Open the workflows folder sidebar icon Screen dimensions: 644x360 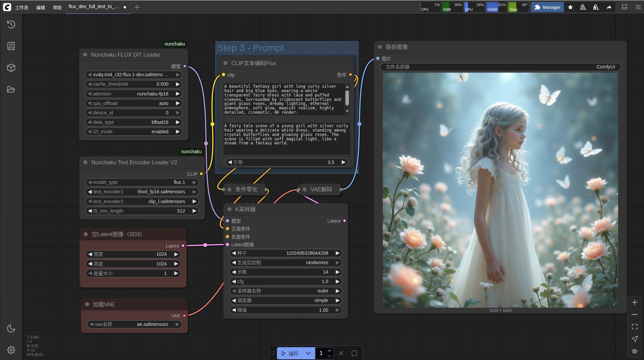point(11,89)
